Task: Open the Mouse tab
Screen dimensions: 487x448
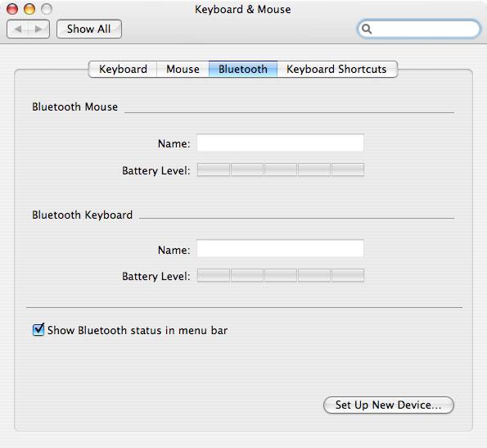Action: (183, 69)
